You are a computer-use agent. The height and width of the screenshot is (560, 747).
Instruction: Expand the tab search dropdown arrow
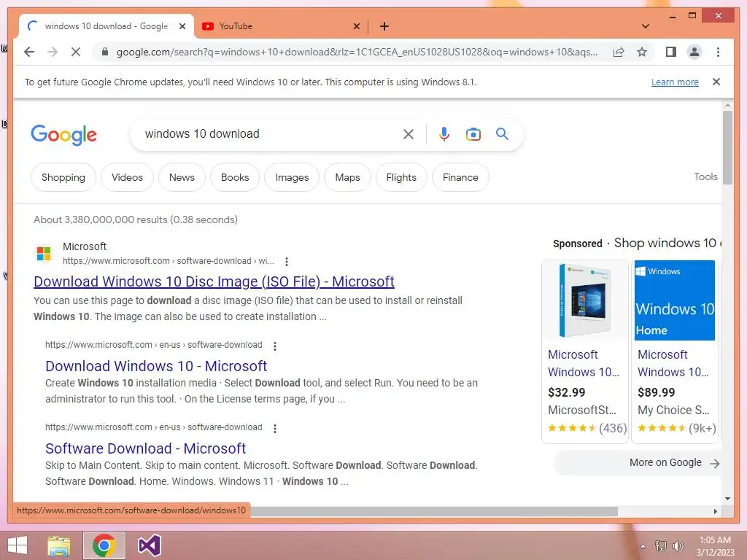646,26
